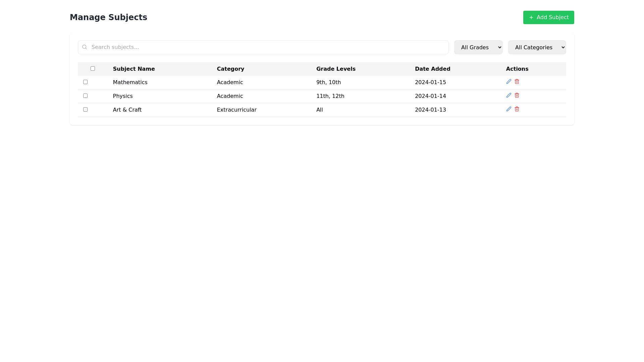Click the delete trash icon for Mathematics

pyautogui.click(x=517, y=81)
